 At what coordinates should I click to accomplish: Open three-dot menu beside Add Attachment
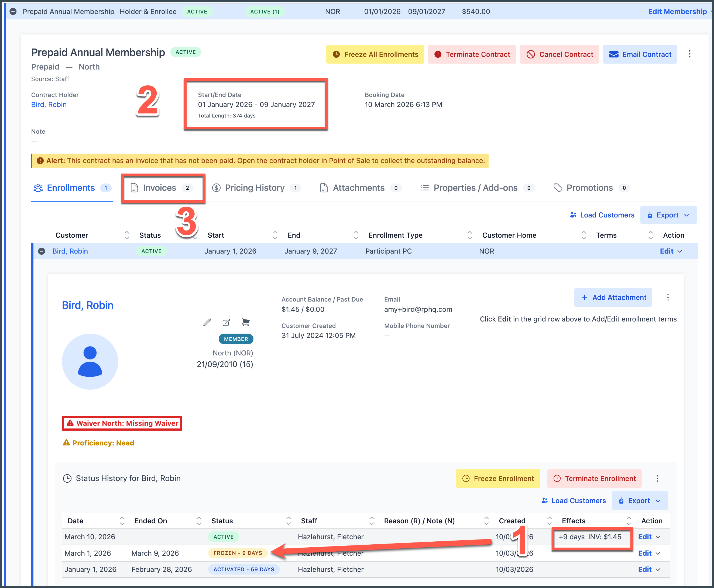pyautogui.click(x=668, y=298)
